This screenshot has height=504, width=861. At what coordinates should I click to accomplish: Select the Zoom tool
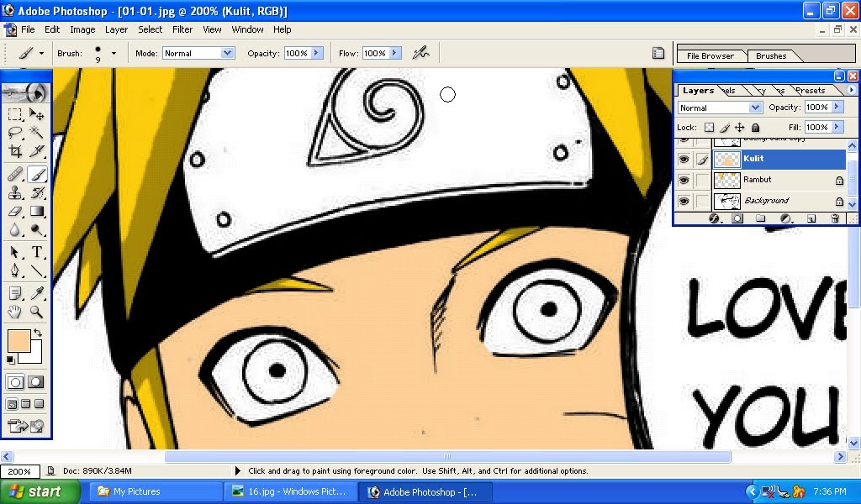click(x=34, y=312)
